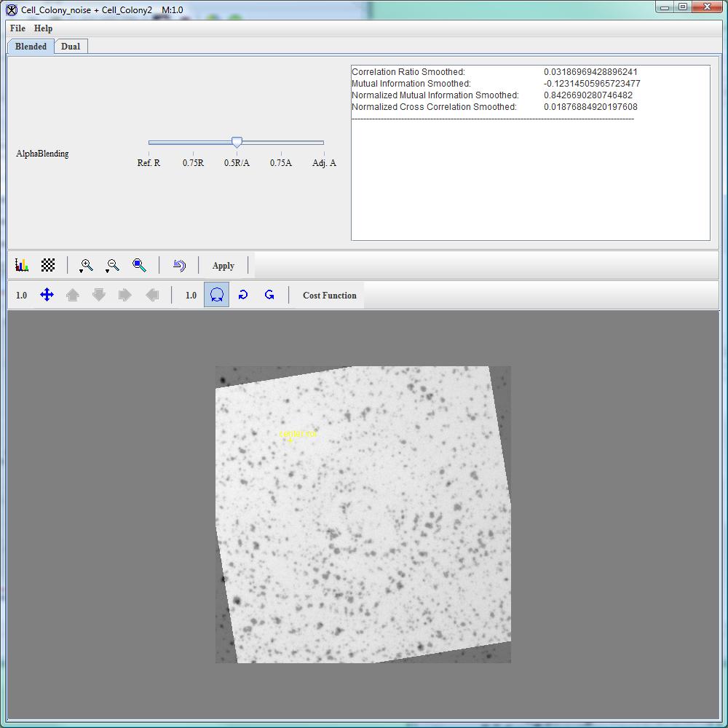This screenshot has height=728, width=728.
Task: Rotate image clockwise with arrow icon
Action: 243,295
